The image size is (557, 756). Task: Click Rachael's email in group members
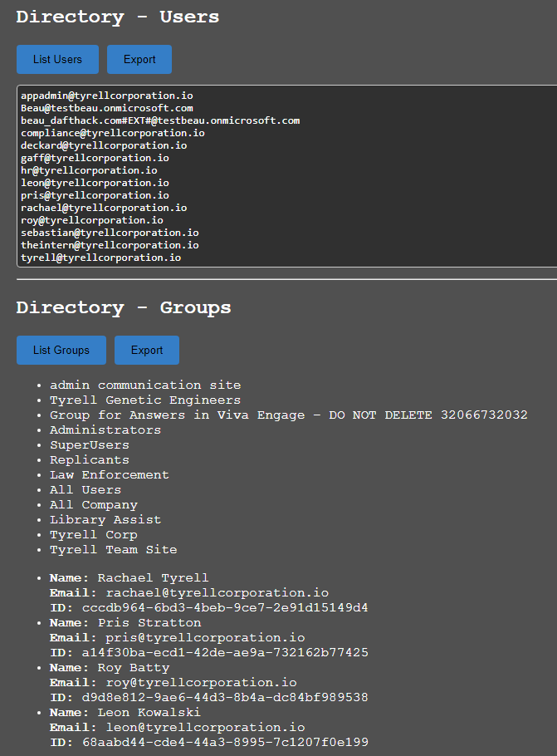[x=217, y=592]
